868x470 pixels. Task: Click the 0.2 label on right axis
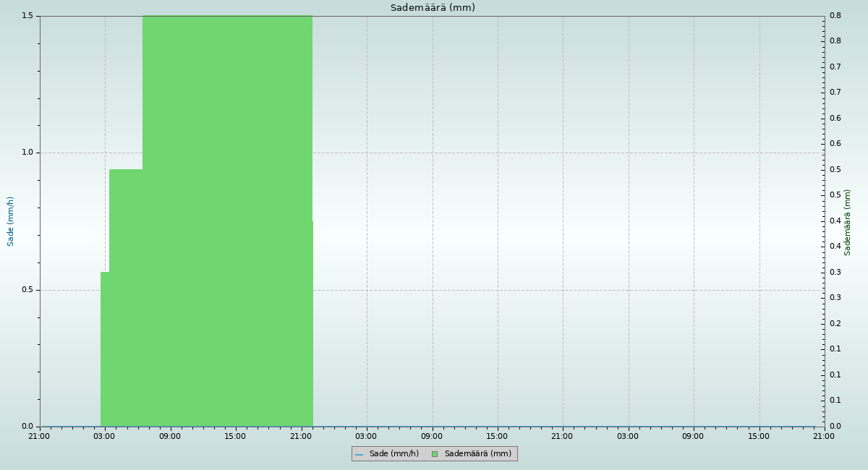point(835,323)
